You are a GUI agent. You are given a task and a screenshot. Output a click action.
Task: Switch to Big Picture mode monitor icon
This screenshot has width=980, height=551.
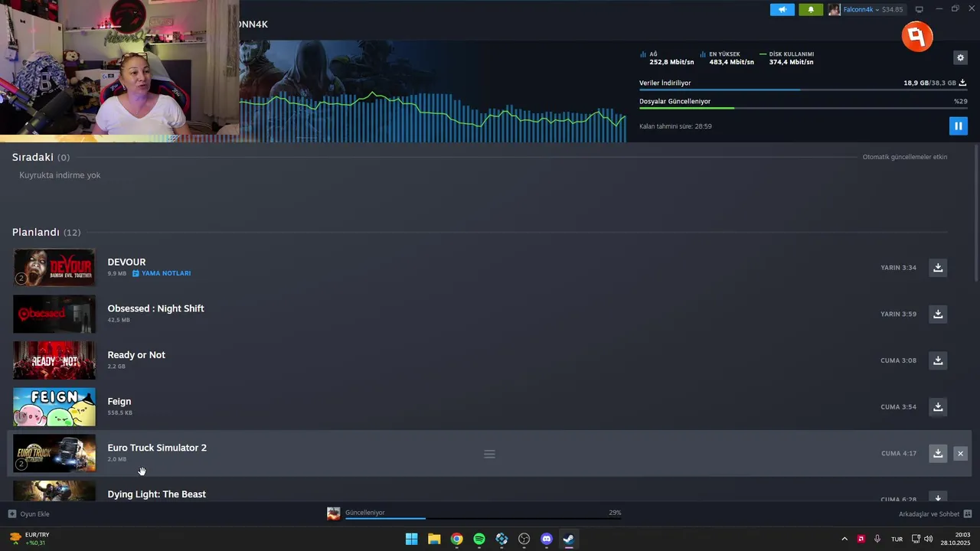pyautogui.click(x=920, y=10)
